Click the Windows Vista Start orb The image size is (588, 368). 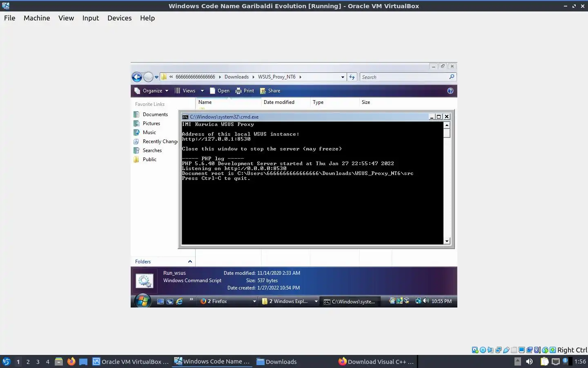(143, 301)
